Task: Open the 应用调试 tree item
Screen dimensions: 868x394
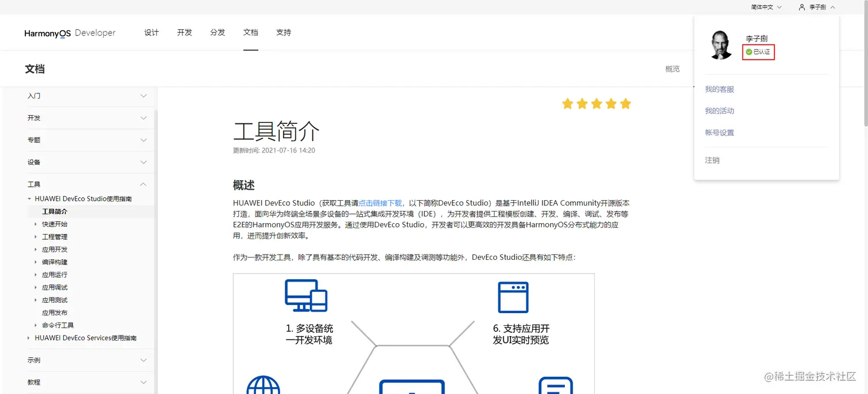Action: point(55,287)
